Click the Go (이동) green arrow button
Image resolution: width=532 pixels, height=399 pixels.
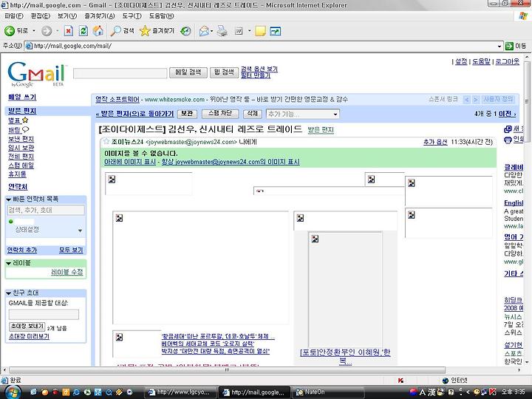pos(516,46)
